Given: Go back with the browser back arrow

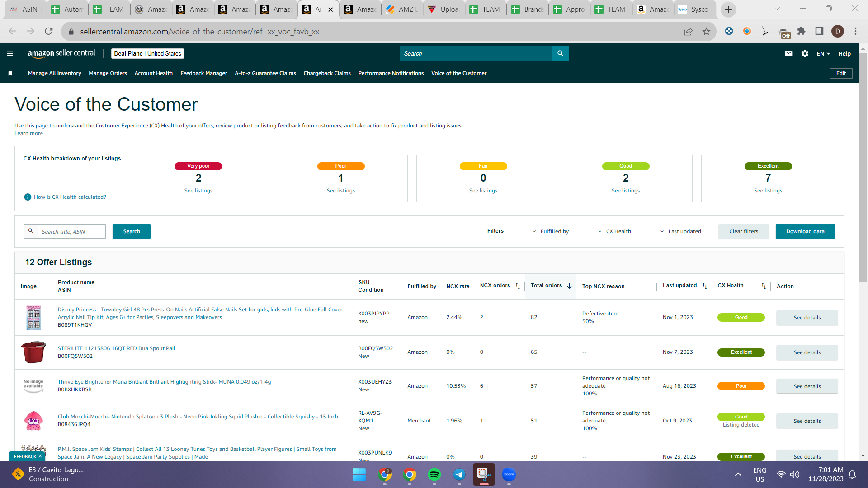Looking at the screenshot, I should (x=12, y=31).
